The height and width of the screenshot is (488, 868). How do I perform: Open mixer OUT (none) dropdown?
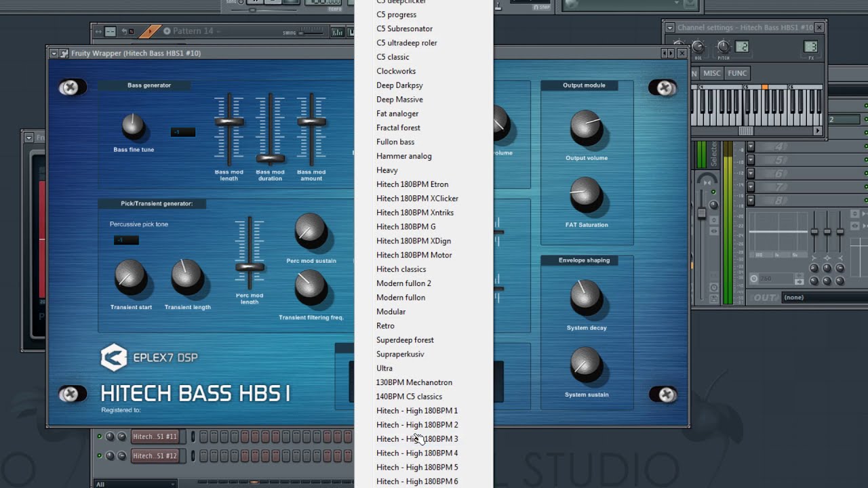824,298
